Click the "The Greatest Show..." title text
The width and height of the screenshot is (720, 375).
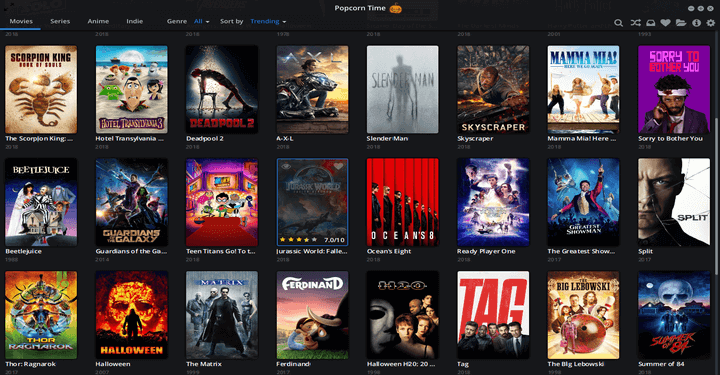(x=581, y=251)
